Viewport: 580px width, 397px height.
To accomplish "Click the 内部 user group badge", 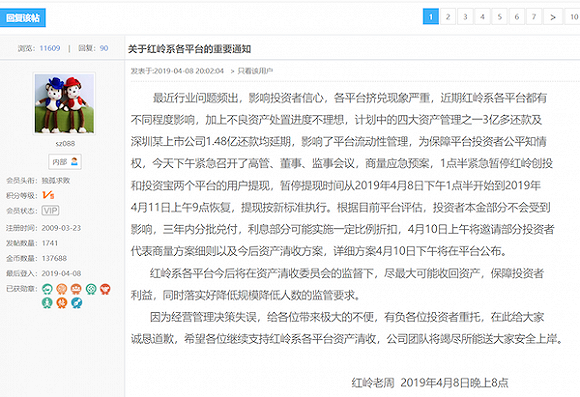I will [x=65, y=162].
